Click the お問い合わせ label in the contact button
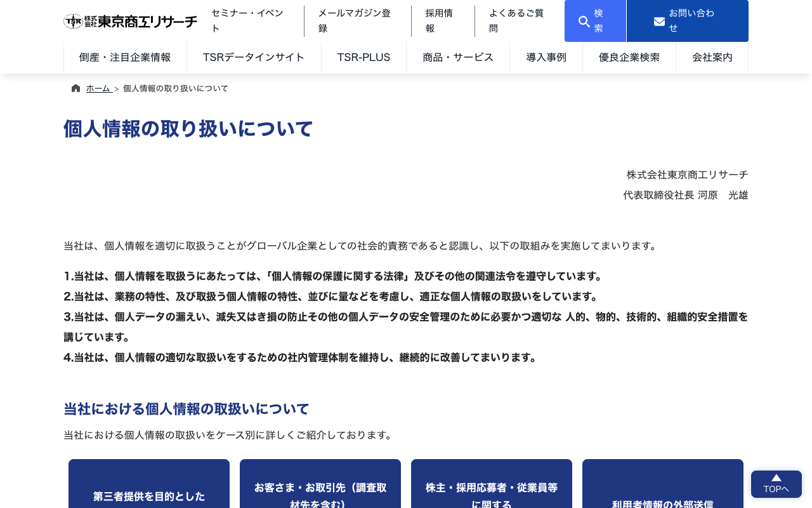Viewport: 812px width, 508px height. click(x=692, y=21)
